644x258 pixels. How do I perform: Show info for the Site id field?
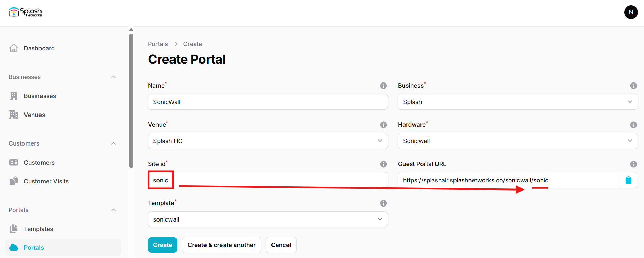pyautogui.click(x=383, y=164)
